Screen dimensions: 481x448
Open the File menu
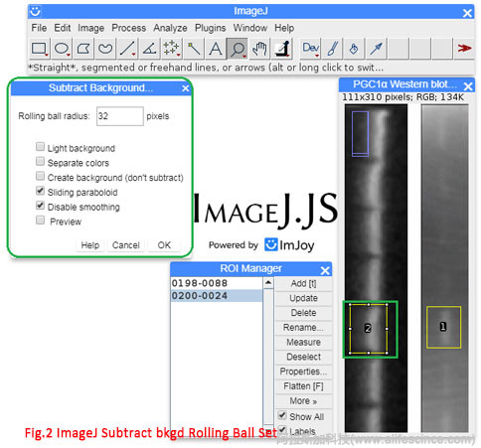click(x=39, y=28)
